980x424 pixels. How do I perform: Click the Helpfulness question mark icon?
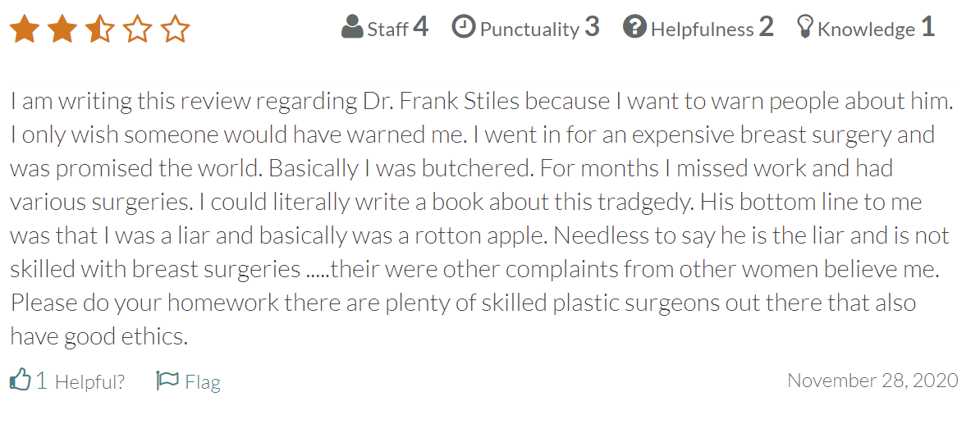(634, 28)
